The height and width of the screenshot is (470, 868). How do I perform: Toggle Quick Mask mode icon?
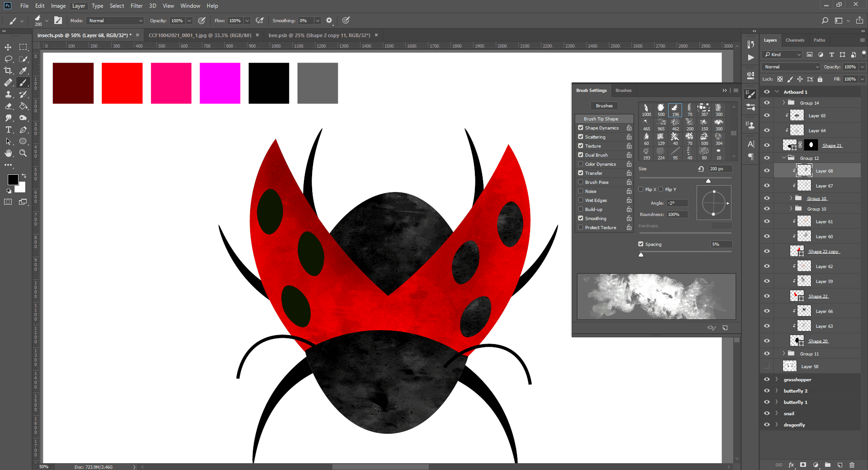click(x=8, y=202)
